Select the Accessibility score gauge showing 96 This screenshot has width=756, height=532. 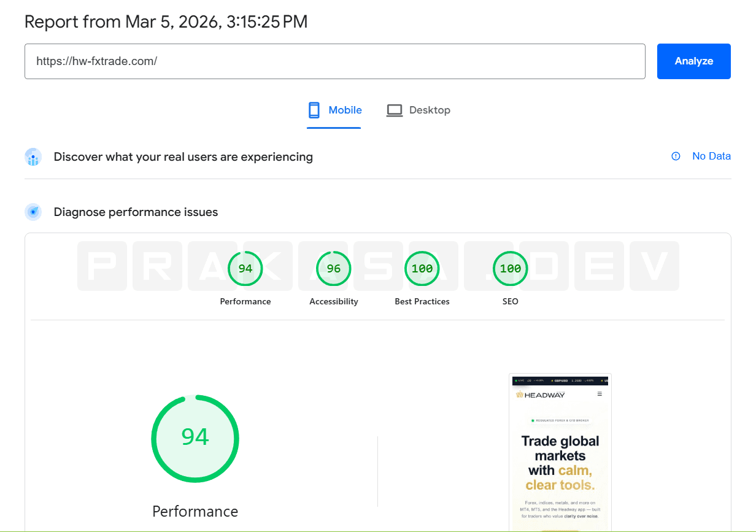pyautogui.click(x=334, y=268)
